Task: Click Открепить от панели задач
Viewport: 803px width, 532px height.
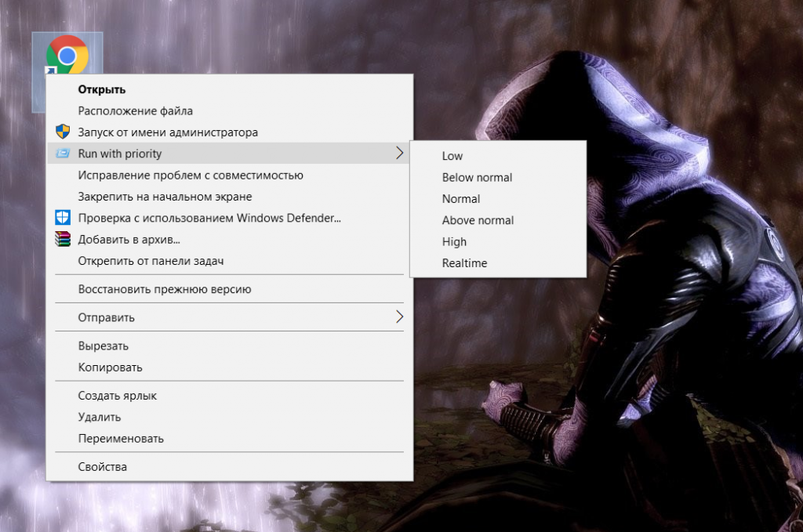Action: [x=156, y=261]
